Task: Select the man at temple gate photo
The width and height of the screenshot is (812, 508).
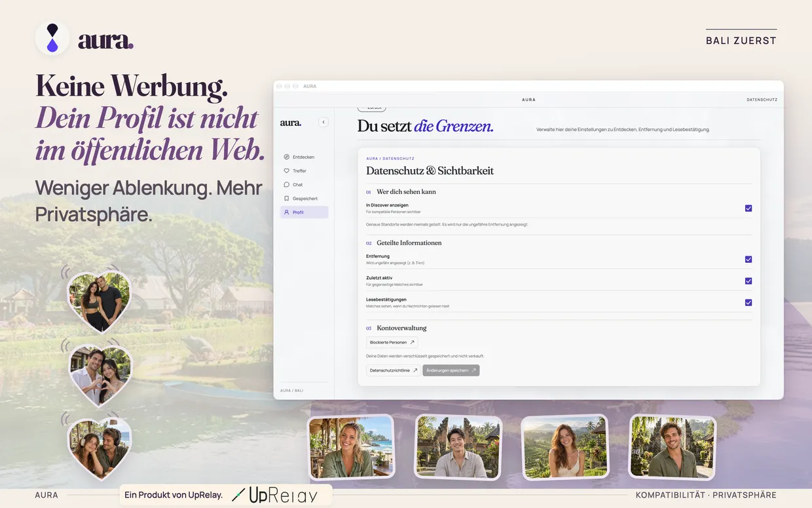Action: tap(458, 447)
